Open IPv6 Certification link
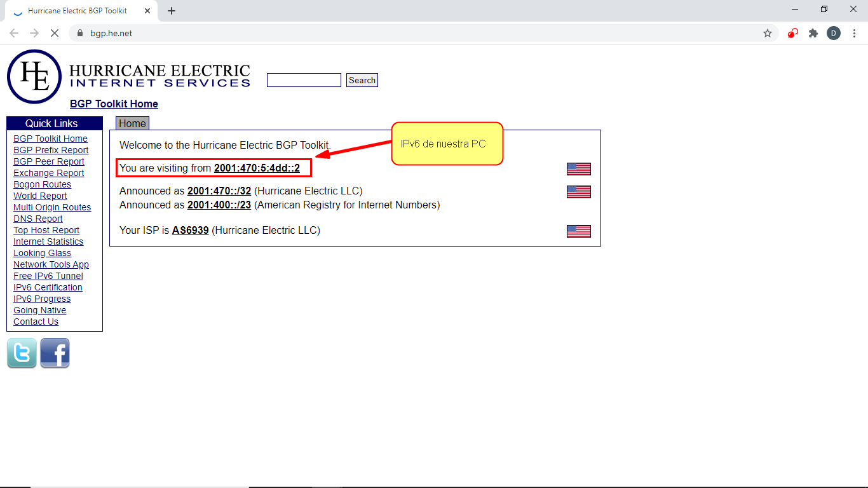Image resolution: width=868 pixels, height=488 pixels. (x=48, y=287)
